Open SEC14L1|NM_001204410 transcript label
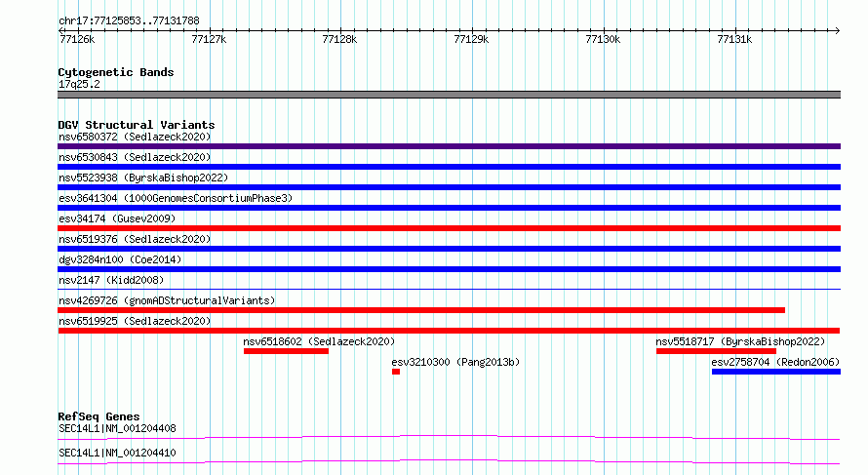 click(x=117, y=453)
